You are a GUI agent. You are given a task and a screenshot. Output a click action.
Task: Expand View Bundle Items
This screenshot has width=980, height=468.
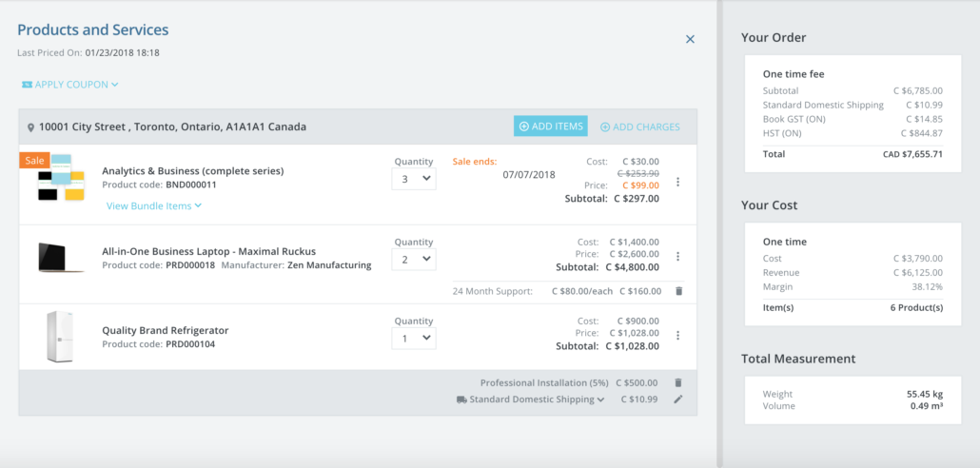click(x=154, y=205)
